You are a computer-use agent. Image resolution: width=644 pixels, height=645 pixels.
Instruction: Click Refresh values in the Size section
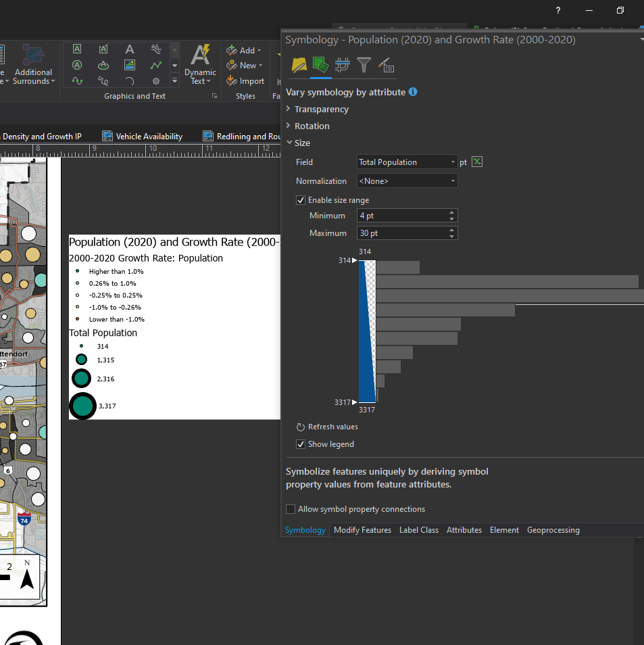point(331,426)
